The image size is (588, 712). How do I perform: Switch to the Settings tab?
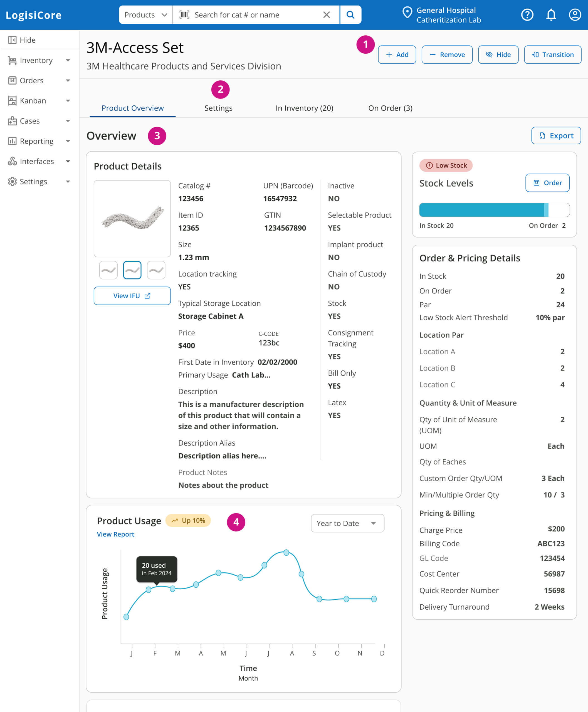[x=218, y=108]
